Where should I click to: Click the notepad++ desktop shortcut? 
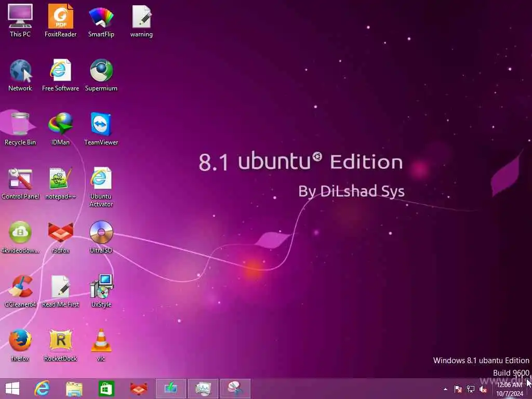tap(60, 183)
